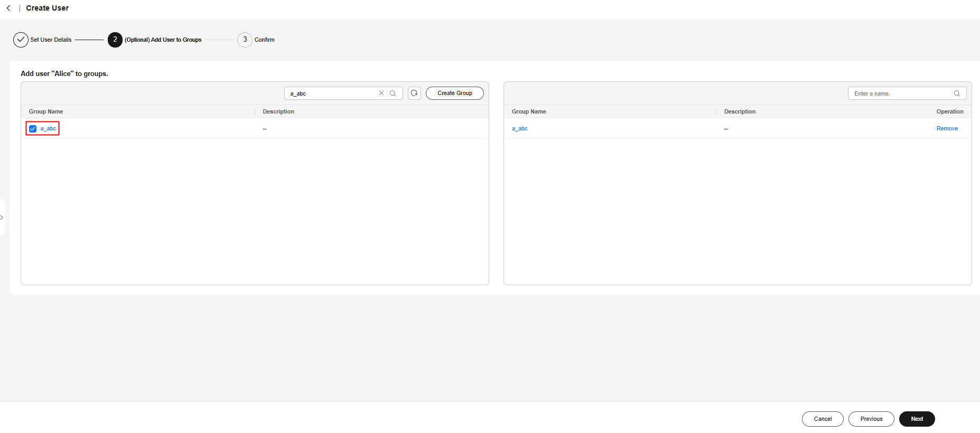Create a new group
Screen dimensions: 980x433
pos(454,93)
